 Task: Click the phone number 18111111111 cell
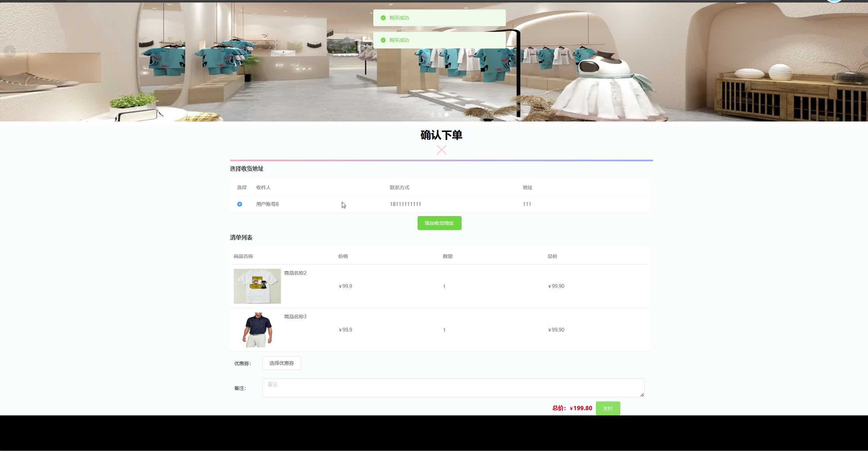click(405, 204)
